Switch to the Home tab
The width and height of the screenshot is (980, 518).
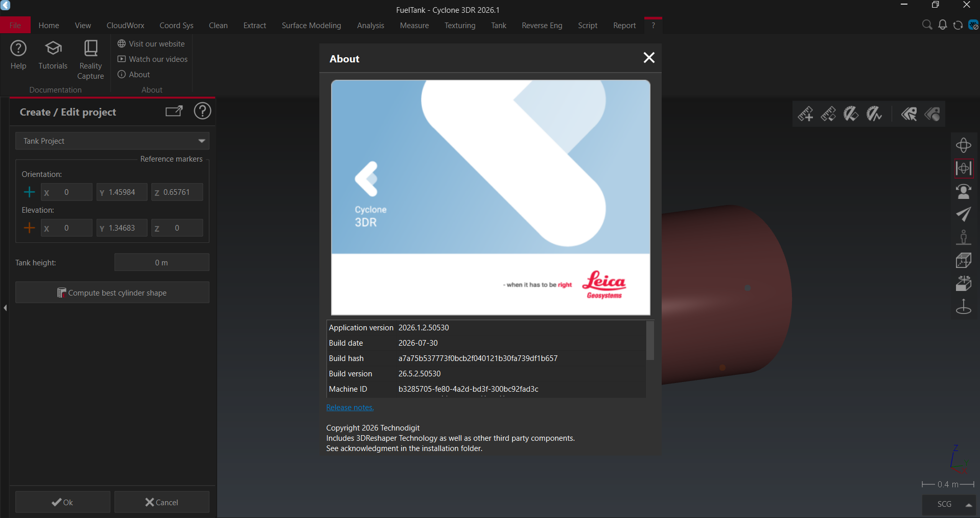click(49, 26)
